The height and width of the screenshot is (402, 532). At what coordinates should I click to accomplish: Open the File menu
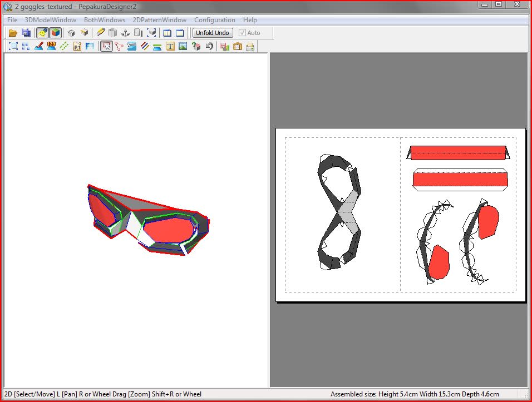12,20
